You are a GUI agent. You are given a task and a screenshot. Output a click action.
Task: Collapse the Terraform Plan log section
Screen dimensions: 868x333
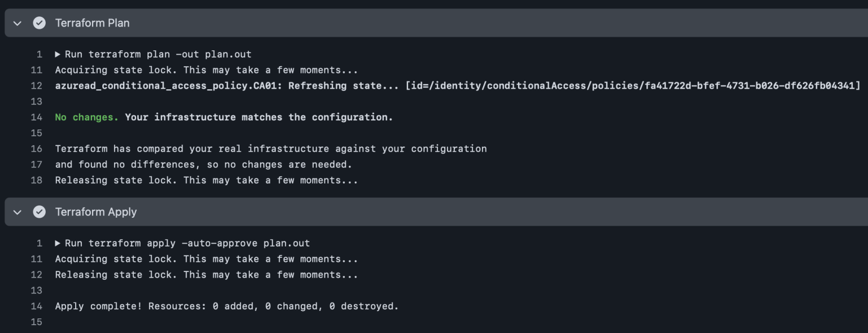pos(16,23)
